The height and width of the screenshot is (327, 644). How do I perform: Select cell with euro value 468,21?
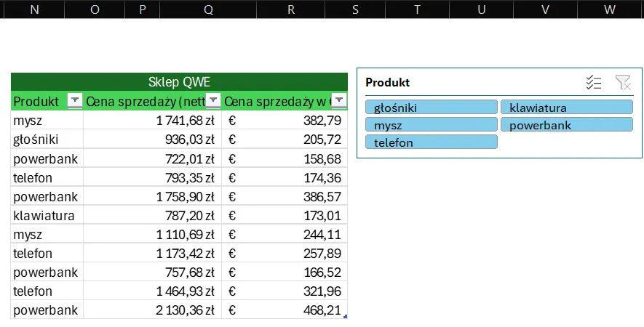tap(285, 310)
